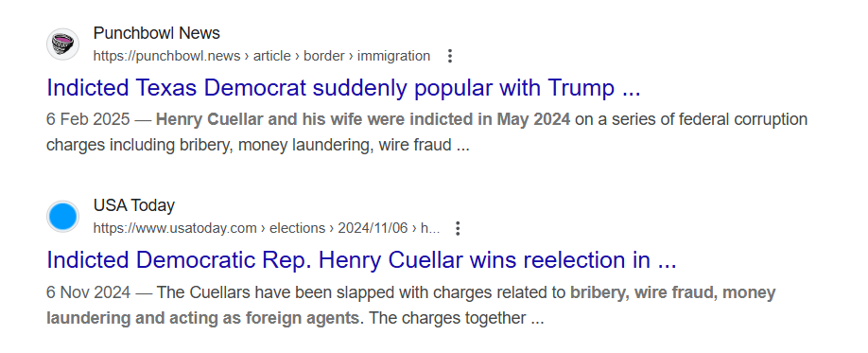Viewport: 868px width, 353px height.
Task: Open three-dot options beside the USA Today URL
Action: coord(458,228)
